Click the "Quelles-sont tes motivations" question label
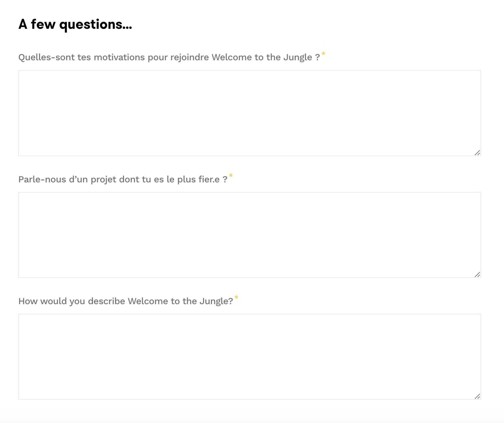This screenshot has height=423, width=504. [169, 57]
